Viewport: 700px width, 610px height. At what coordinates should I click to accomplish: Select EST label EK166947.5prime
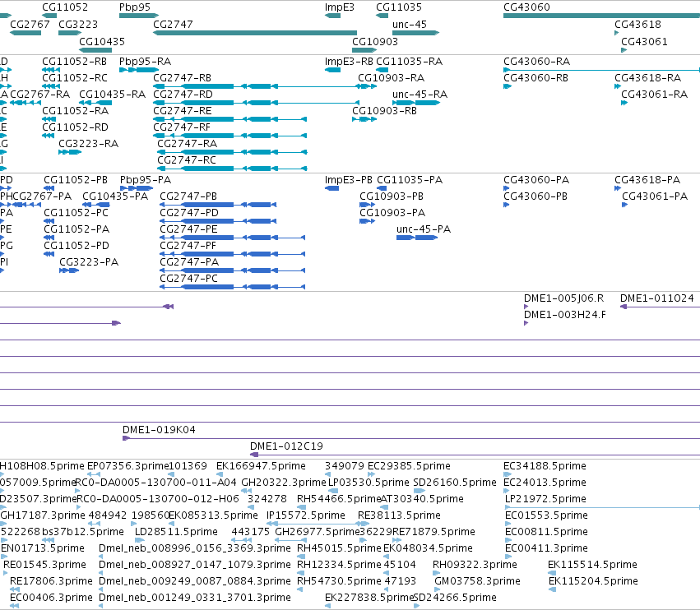coord(261,466)
